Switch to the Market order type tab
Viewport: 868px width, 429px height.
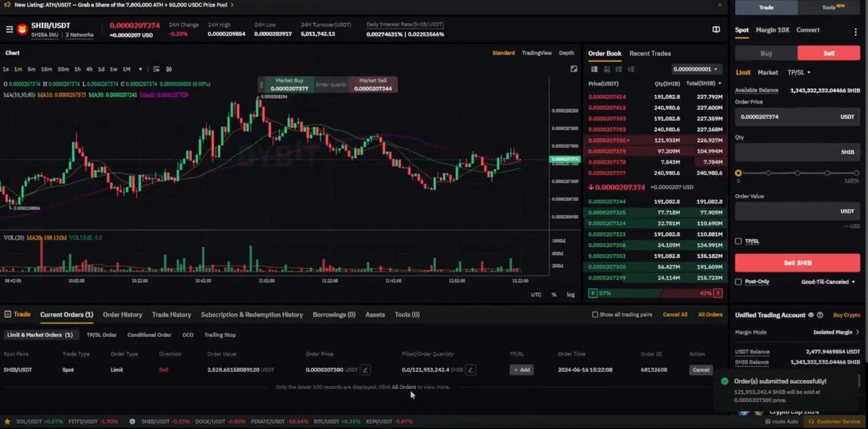pyautogui.click(x=768, y=72)
